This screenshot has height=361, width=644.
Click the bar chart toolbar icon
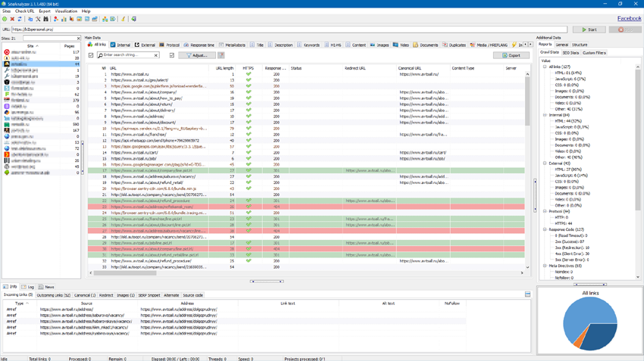(64, 19)
